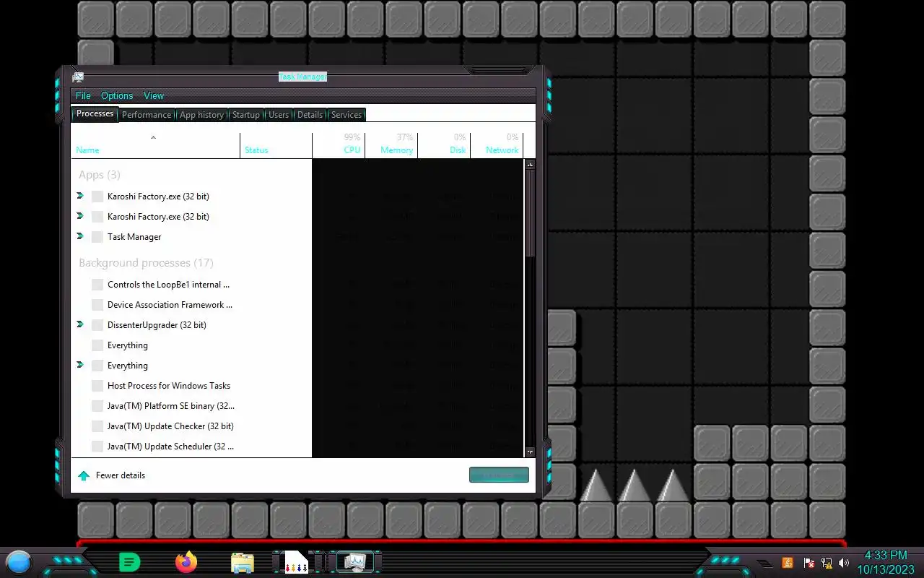This screenshot has width=924, height=578.
Task: Sort by the Memory column header
Action: click(x=391, y=145)
